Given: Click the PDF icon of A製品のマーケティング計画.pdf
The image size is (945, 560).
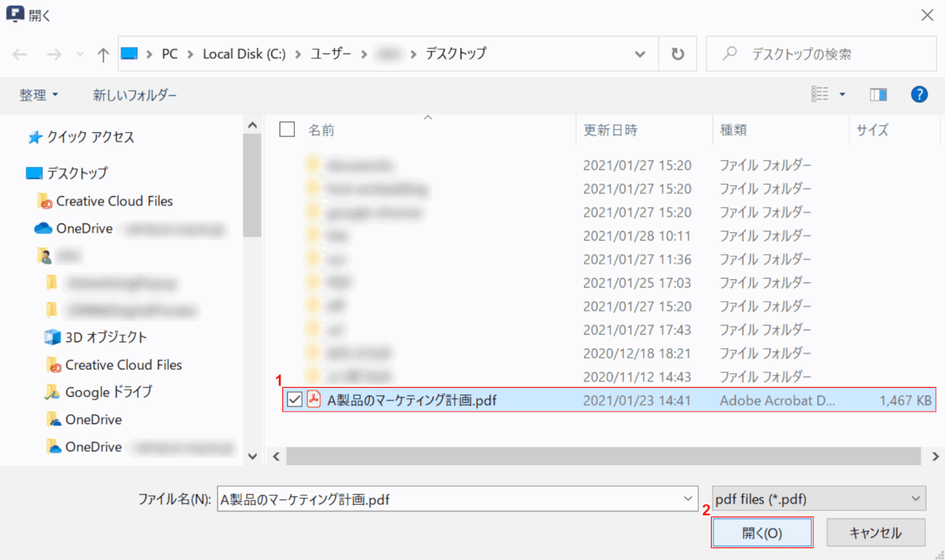Looking at the screenshot, I should (313, 400).
